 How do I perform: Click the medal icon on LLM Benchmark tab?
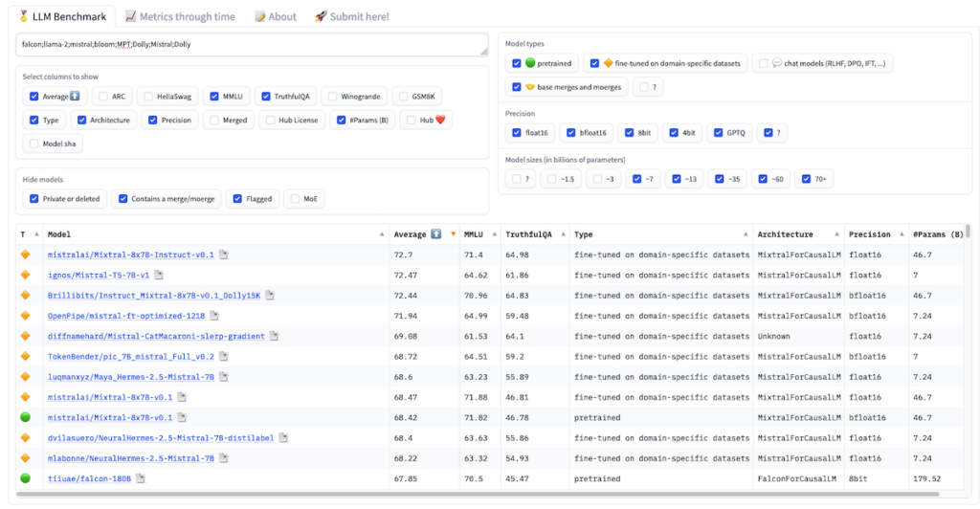click(x=24, y=16)
